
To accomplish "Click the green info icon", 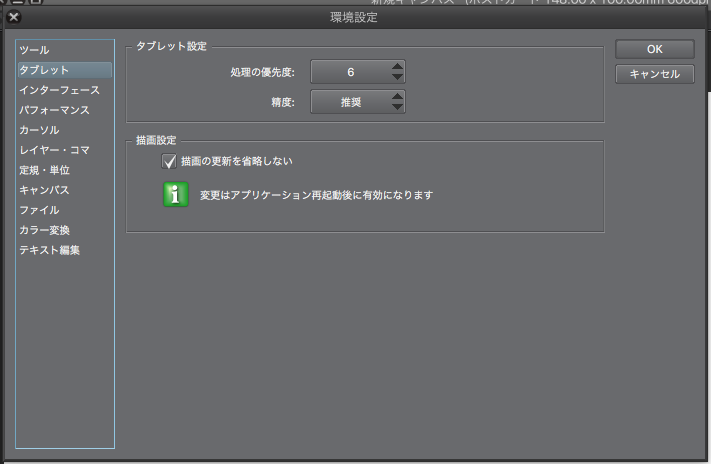I will (176, 195).
